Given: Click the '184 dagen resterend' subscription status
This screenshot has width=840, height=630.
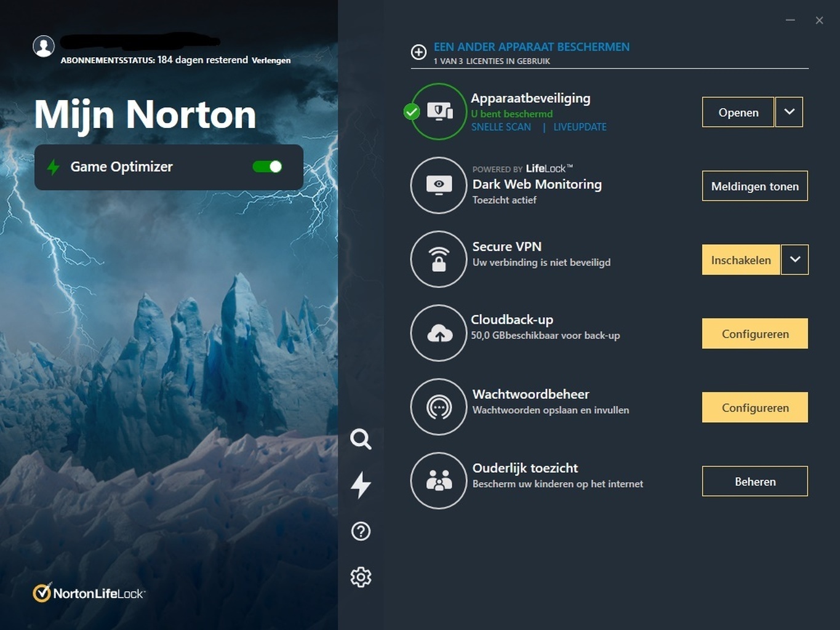Looking at the screenshot, I should [x=202, y=60].
